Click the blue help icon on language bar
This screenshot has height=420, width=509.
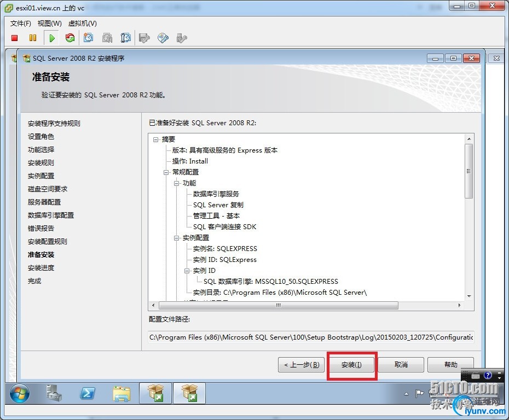pos(488,376)
